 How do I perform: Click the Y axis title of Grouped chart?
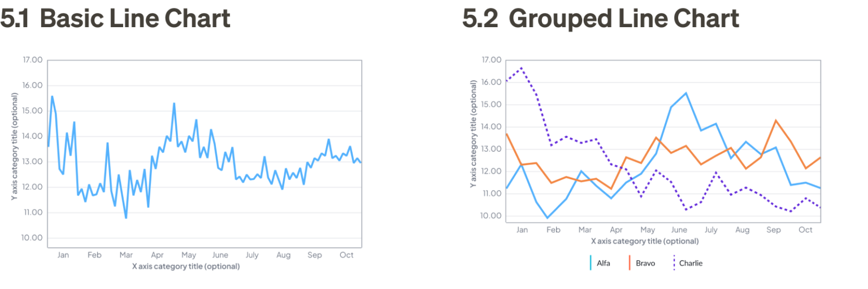tap(474, 134)
